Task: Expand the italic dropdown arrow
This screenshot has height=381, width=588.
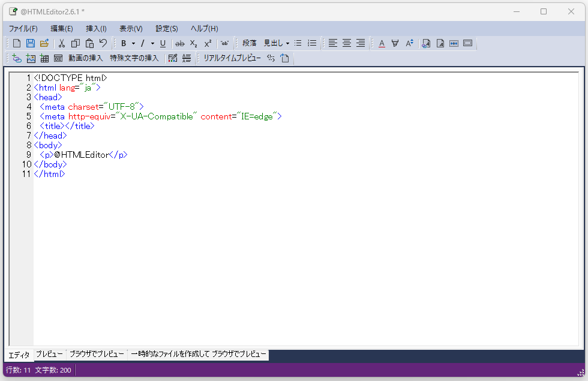Action: tap(152, 43)
